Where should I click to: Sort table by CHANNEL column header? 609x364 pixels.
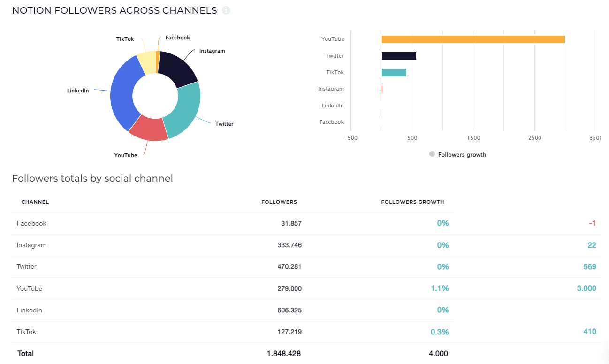[x=35, y=202]
